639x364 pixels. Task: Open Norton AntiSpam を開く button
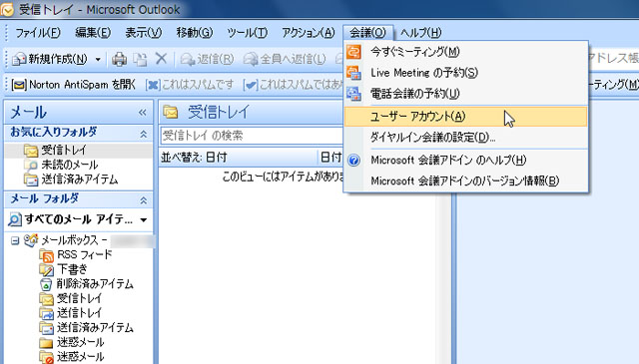pyautogui.click(x=73, y=85)
